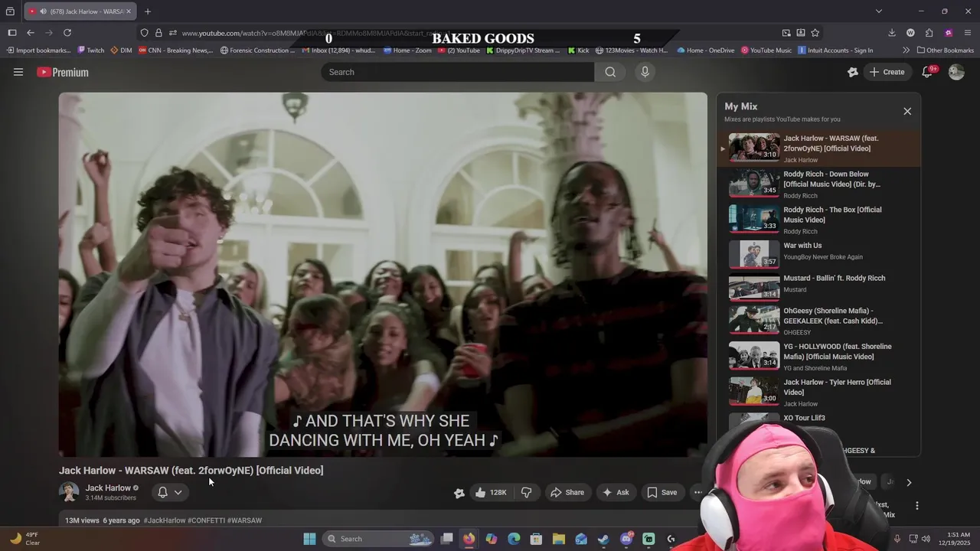Reload the current page
The width and height of the screenshot is (980, 551).
pyautogui.click(x=67, y=33)
